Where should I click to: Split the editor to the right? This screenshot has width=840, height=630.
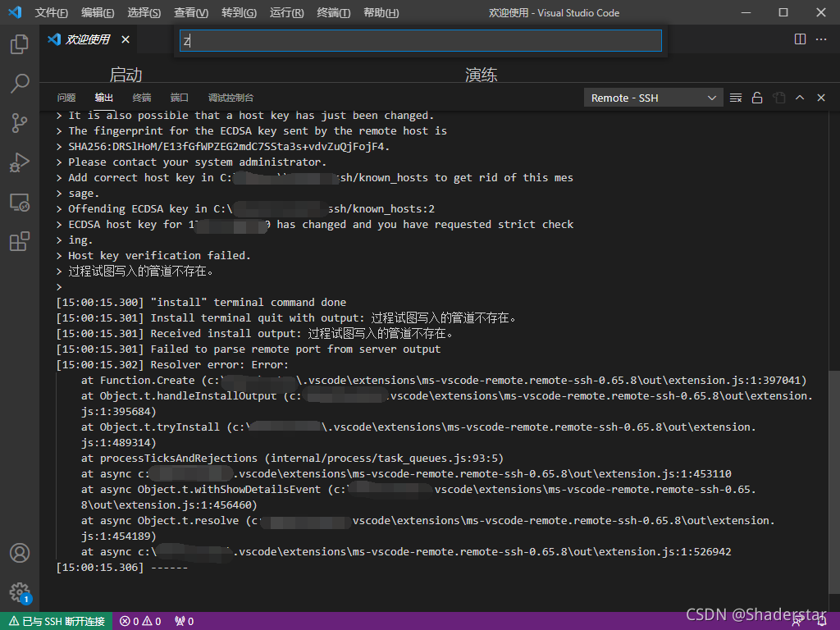pos(800,39)
